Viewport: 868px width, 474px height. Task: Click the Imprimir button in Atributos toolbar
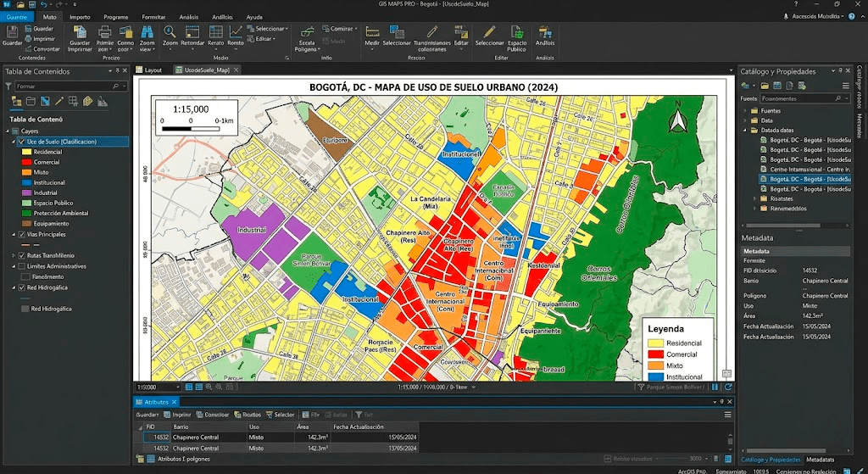pyautogui.click(x=177, y=414)
